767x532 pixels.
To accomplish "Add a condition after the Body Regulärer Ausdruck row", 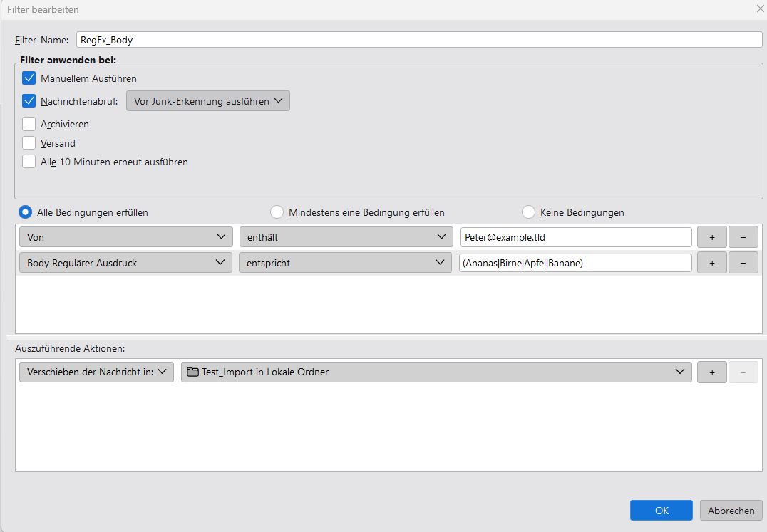I will [x=711, y=263].
